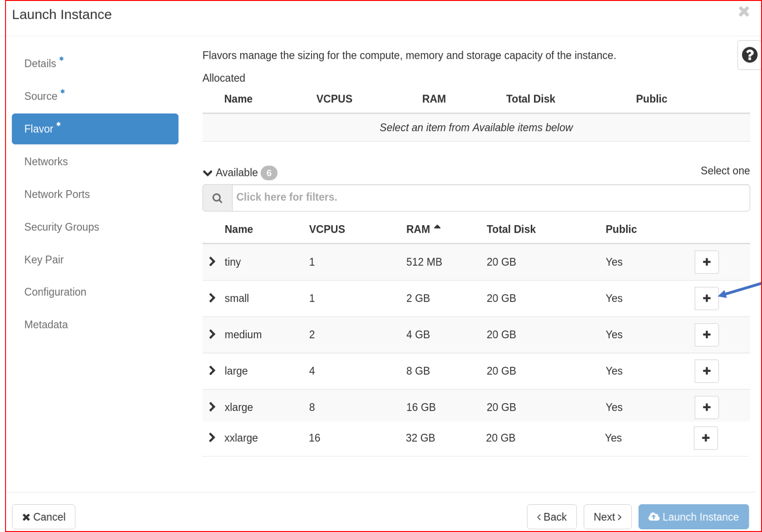Click the search magnifier icon

click(x=217, y=198)
